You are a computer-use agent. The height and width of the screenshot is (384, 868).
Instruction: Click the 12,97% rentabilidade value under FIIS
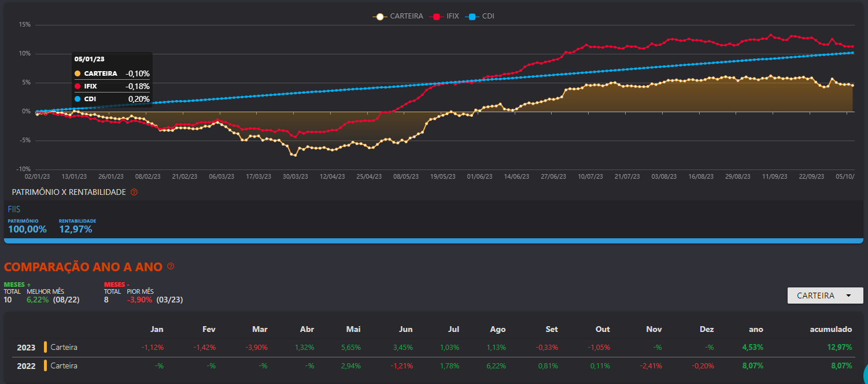tap(76, 230)
